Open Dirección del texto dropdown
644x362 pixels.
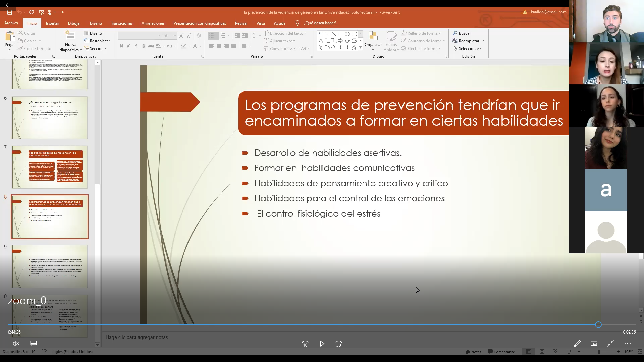coord(285,33)
